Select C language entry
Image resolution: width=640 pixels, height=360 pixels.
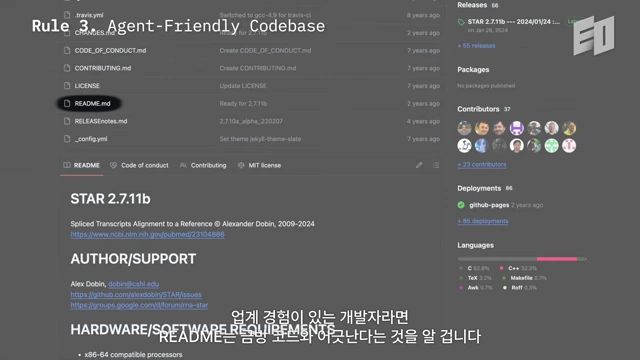(474, 268)
